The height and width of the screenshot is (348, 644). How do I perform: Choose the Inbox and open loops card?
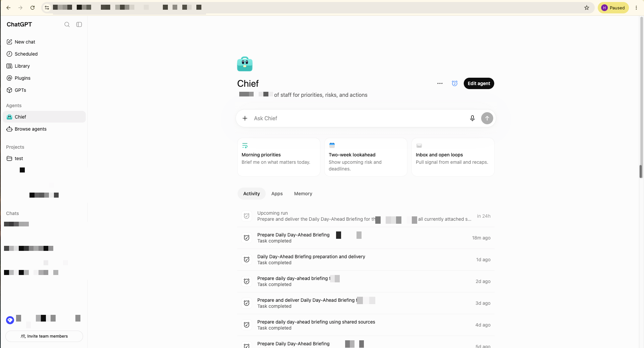pos(453,157)
